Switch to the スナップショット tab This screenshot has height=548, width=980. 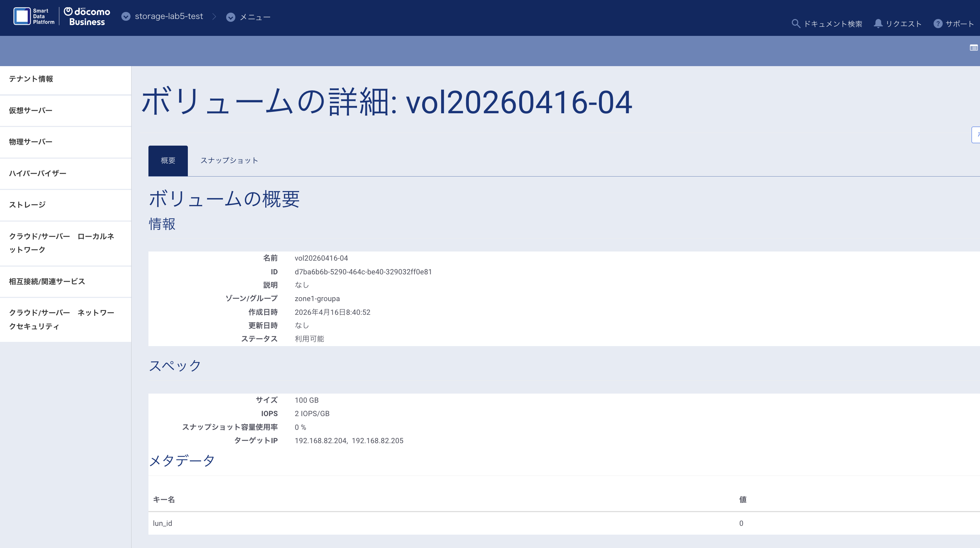pos(229,160)
